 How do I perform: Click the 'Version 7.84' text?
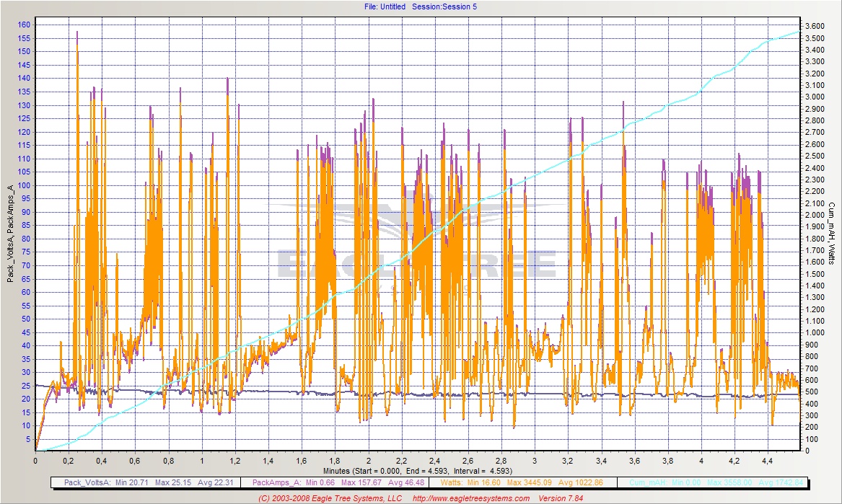coord(561,498)
